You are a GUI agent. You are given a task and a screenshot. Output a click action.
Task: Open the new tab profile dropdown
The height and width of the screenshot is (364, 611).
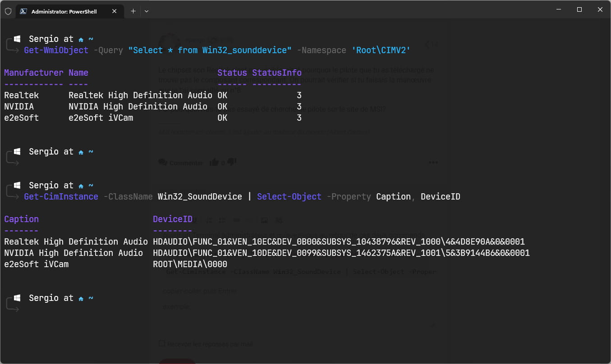147,11
